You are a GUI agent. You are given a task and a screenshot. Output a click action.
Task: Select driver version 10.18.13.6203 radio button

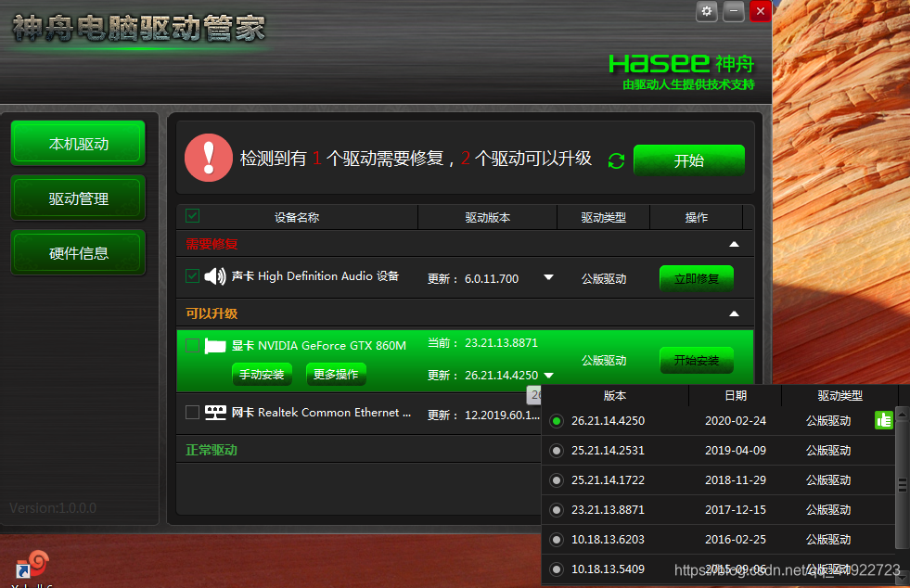click(x=557, y=539)
